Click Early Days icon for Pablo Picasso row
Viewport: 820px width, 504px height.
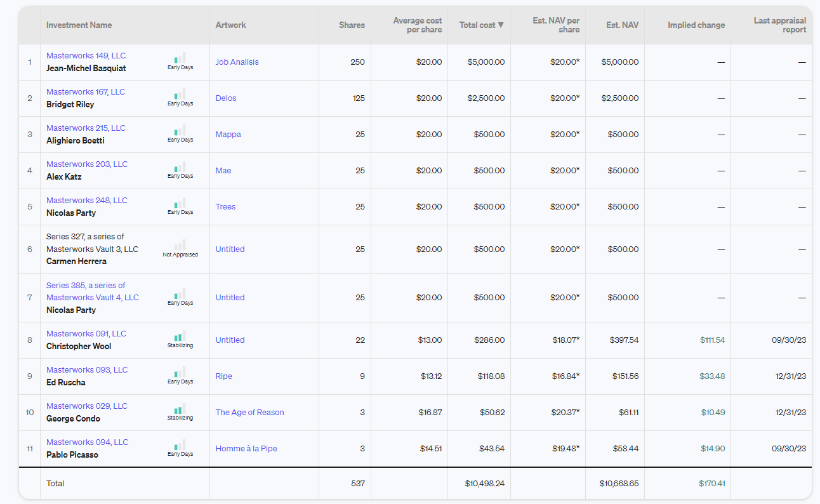coord(180,448)
